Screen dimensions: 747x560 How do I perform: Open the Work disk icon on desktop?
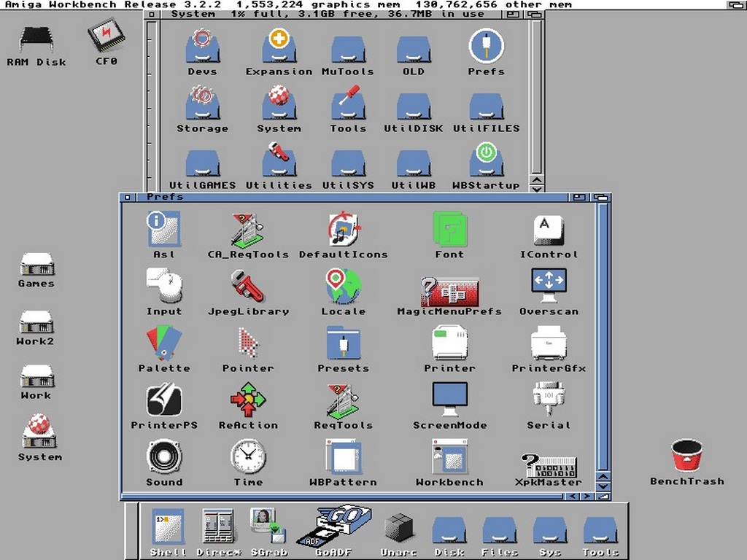(x=37, y=376)
